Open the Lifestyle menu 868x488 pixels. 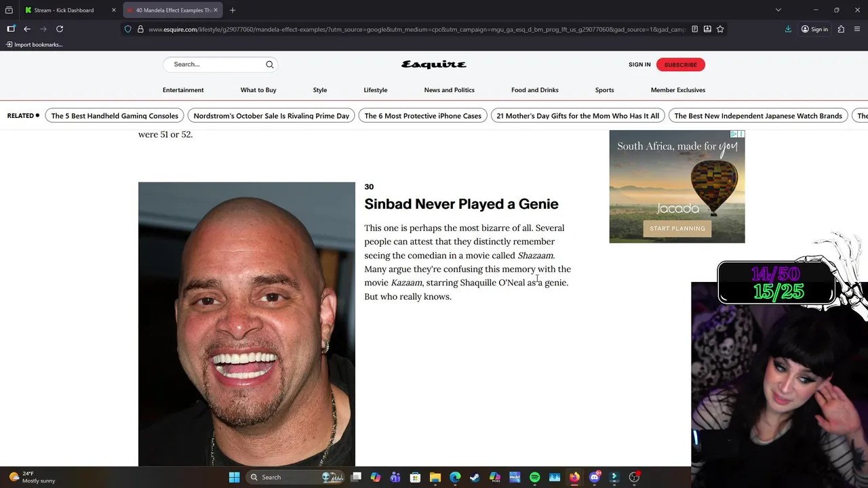tap(376, 90)
